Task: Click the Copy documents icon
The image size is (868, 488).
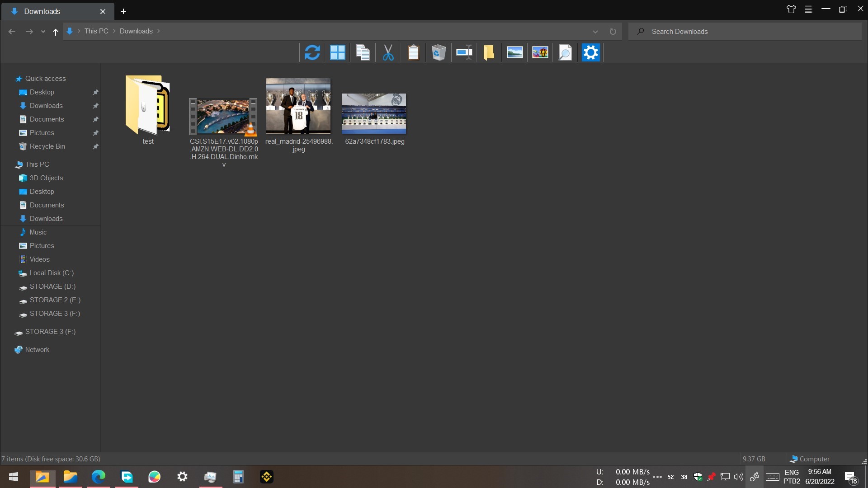Action: [x=363, y=53]
